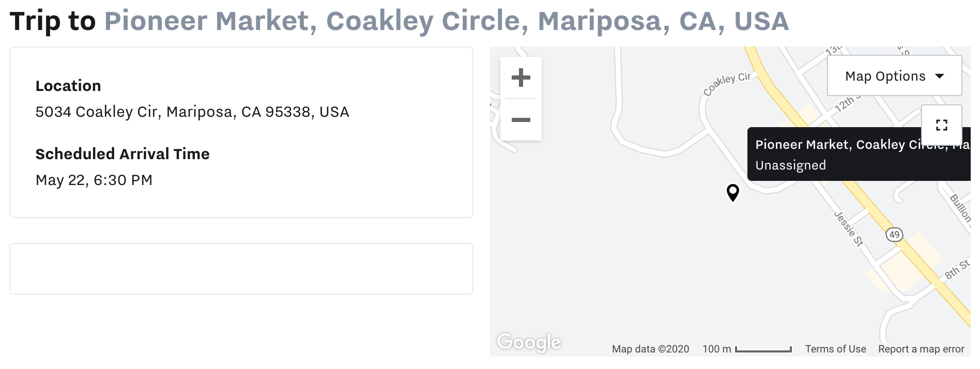Zoom out of the map
The height and width of the screenshot is (369, 980).
(x=520, y=120)
